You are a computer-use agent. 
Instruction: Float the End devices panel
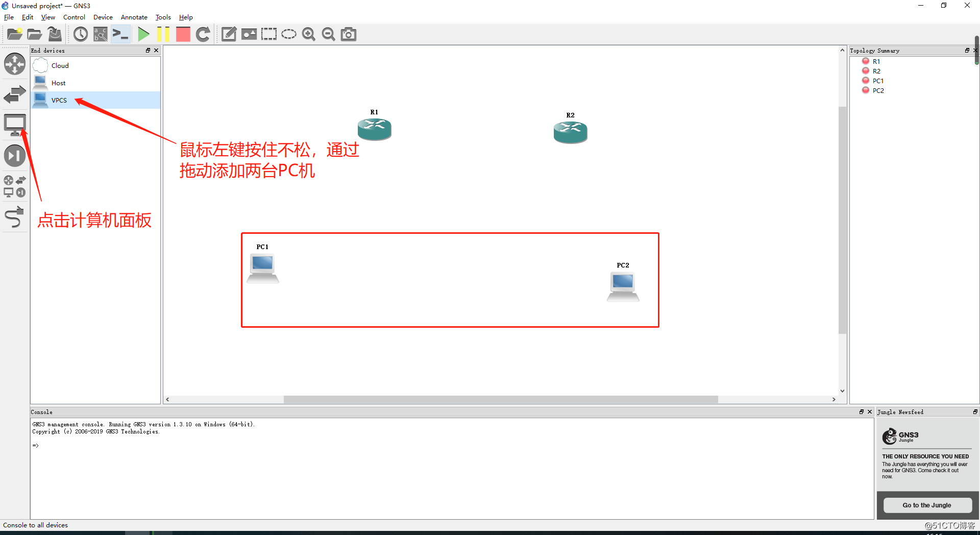pos(148,50)
